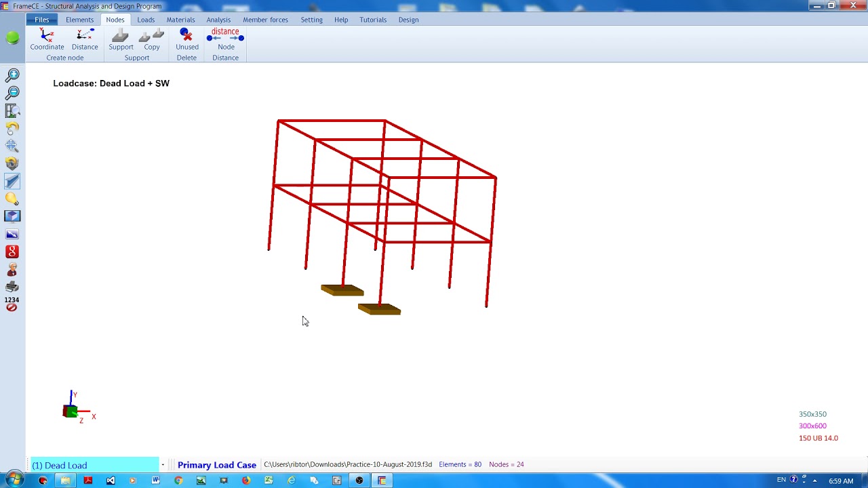The width and height of the screenshot is (868, 488).
Task: Click the 3D rotate cube tool
Action: (x=12, y=163)
